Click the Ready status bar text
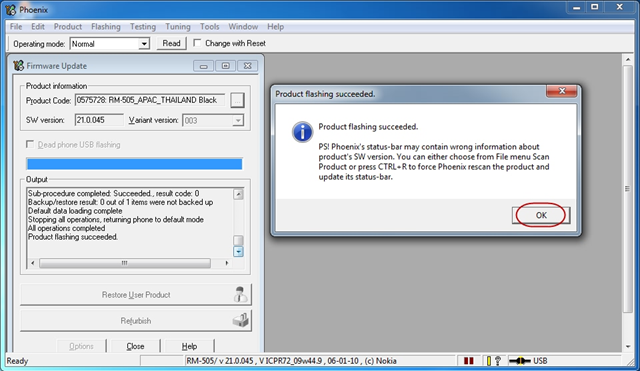 tap(17, 361)
